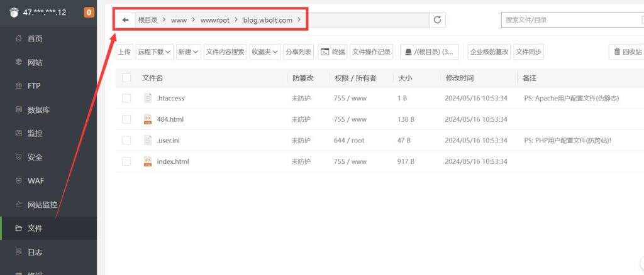Expand the 远程下载 dropdown
644x275 pixels.
tap(155, 52)
